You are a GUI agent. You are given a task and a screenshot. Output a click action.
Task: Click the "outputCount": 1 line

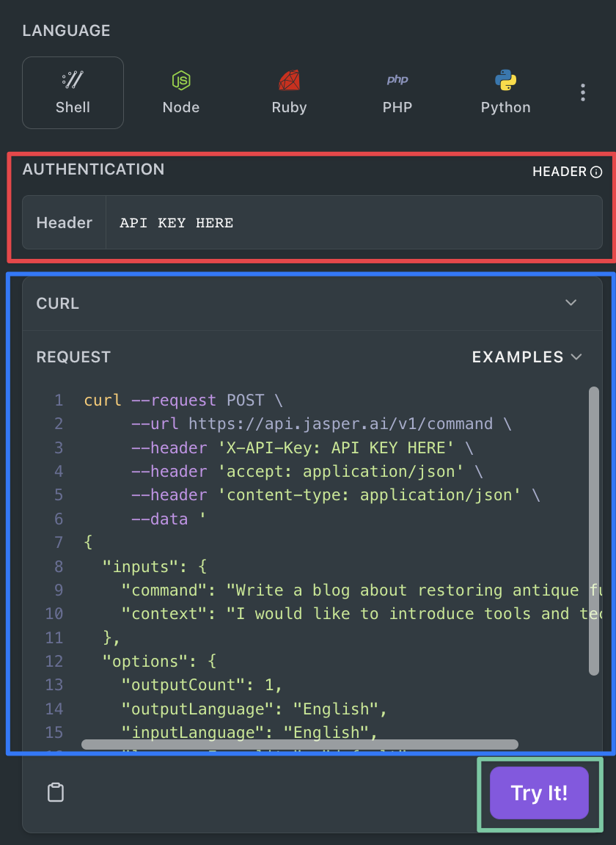coord(202,685)
